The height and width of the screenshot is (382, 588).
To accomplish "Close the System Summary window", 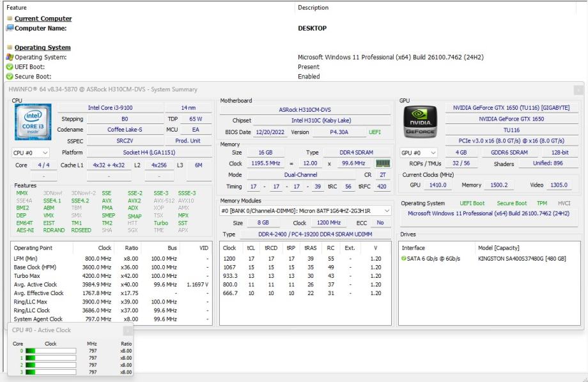I will [578, 89].
